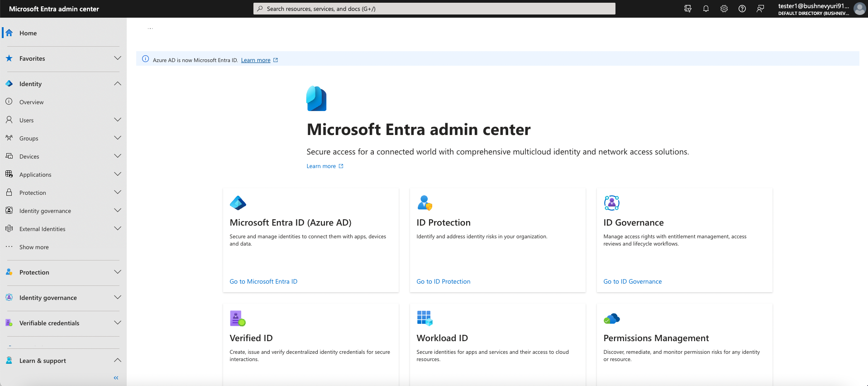
Task: Collapse the Identity section chevron
Action: click(x=118, y=83)
